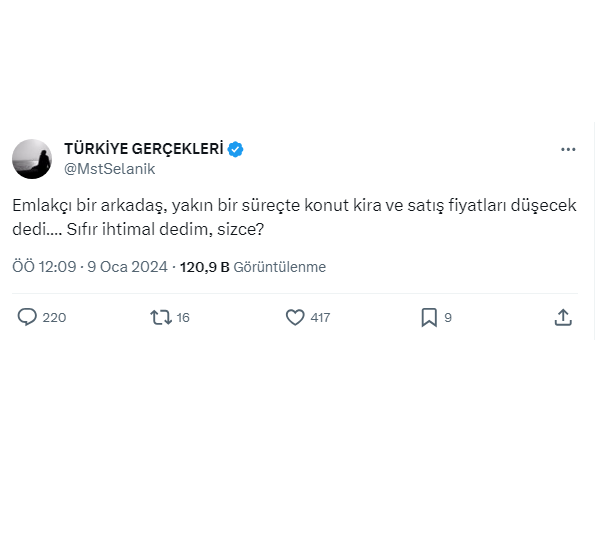
Task: Open the three-dot more options menu
Action: coord(568,150)
